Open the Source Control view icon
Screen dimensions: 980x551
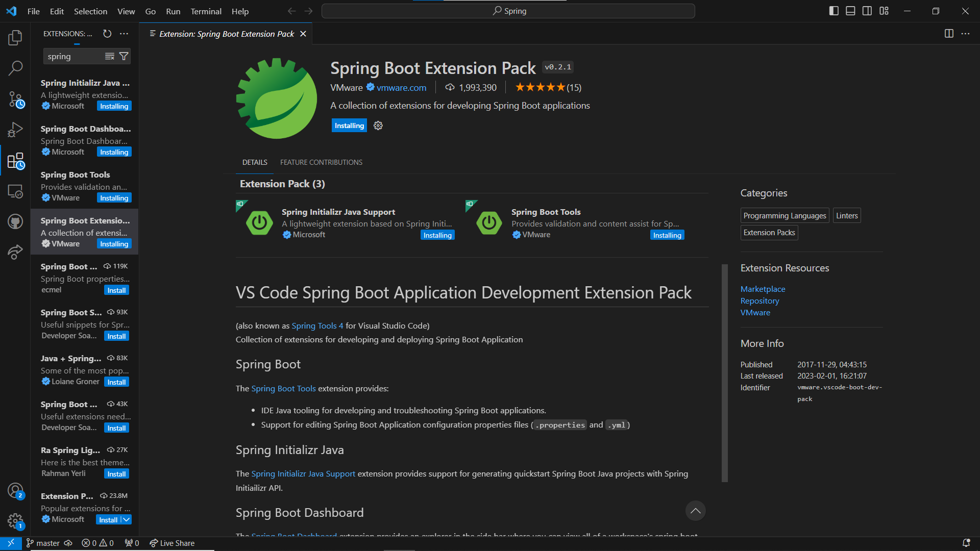(x=15, y=99)
